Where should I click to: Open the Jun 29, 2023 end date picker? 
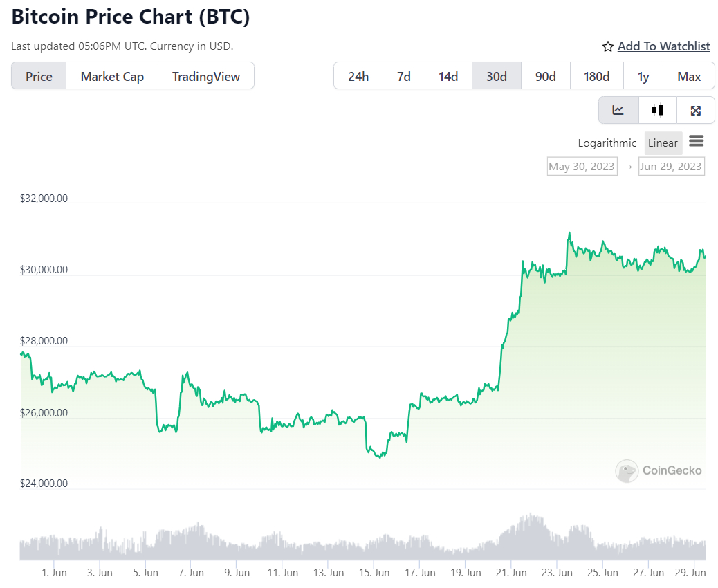(x=671, y=166)
